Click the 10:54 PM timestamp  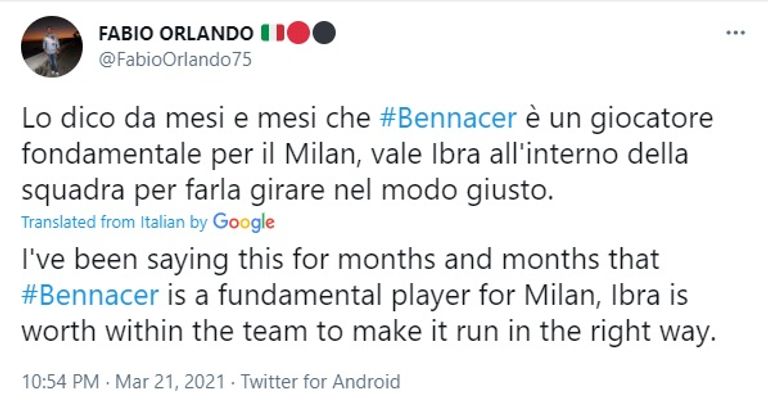[60, 382]
